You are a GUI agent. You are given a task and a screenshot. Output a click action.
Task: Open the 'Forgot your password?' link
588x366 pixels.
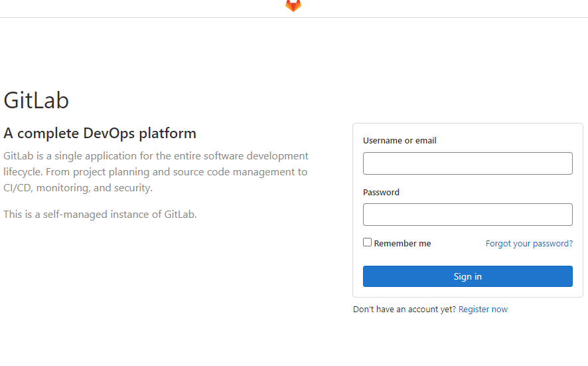tap(529, 244)
